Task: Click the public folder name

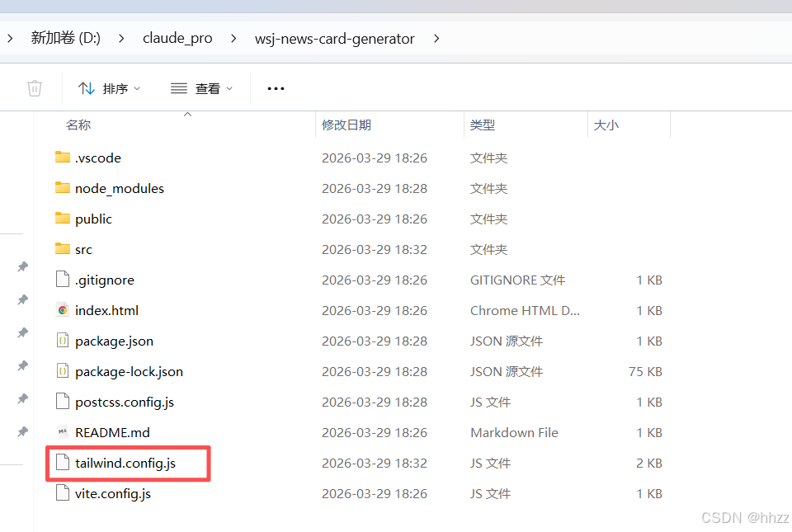Action: [93, 219]
